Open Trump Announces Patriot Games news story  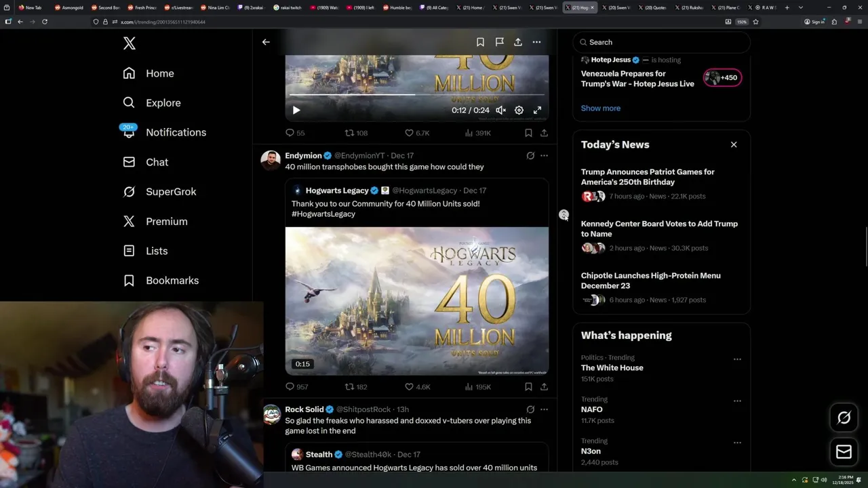click(x=661, y=184)
